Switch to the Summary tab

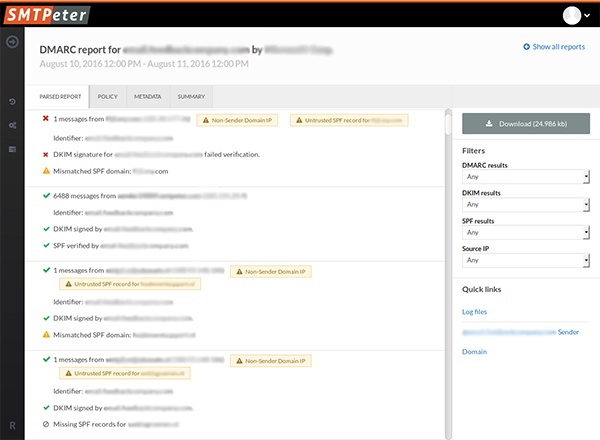pyautogui.click(x=191, y=97)
